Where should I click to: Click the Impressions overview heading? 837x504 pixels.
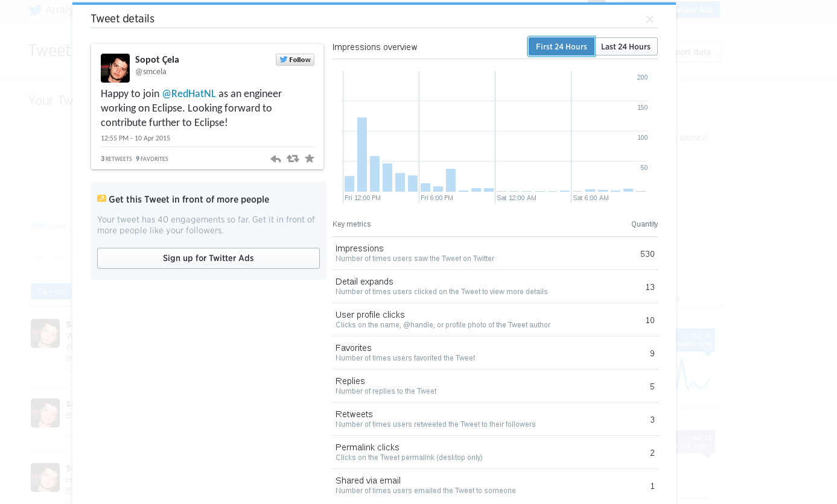375,47
